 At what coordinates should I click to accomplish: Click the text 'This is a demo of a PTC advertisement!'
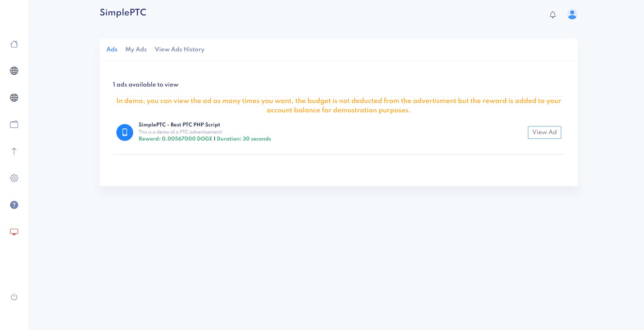pyautogui.click(x=180, y=132)
